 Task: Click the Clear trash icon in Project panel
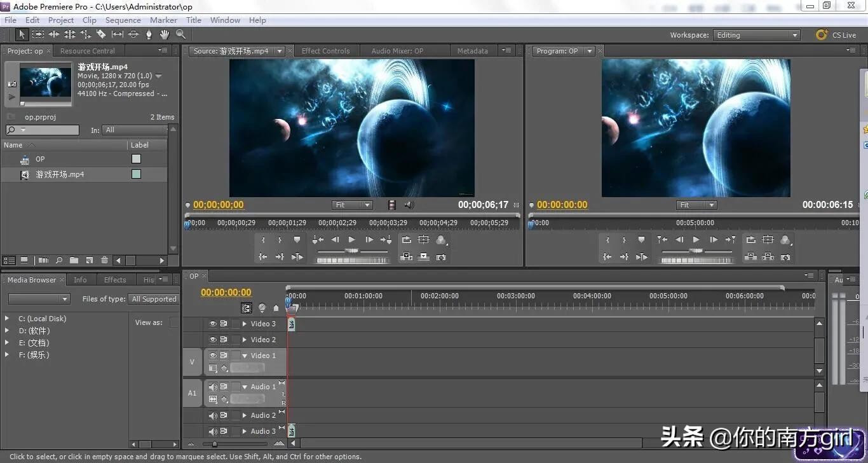coord(105,260)
